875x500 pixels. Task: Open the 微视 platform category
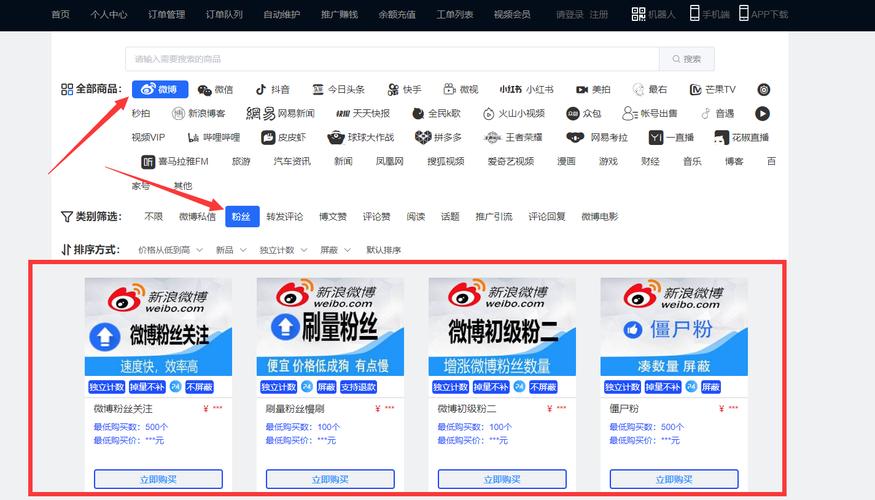pos(461,89)
